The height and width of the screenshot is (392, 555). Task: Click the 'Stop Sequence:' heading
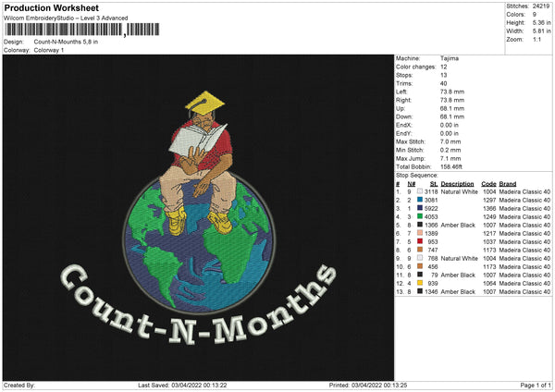click(416, 176)
